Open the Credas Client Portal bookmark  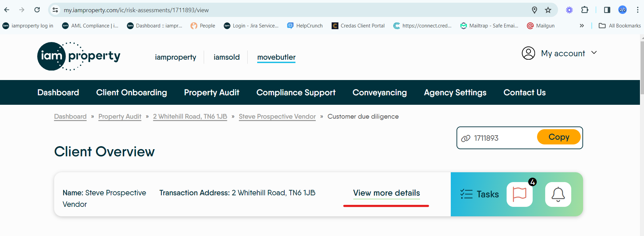(358, 26)
